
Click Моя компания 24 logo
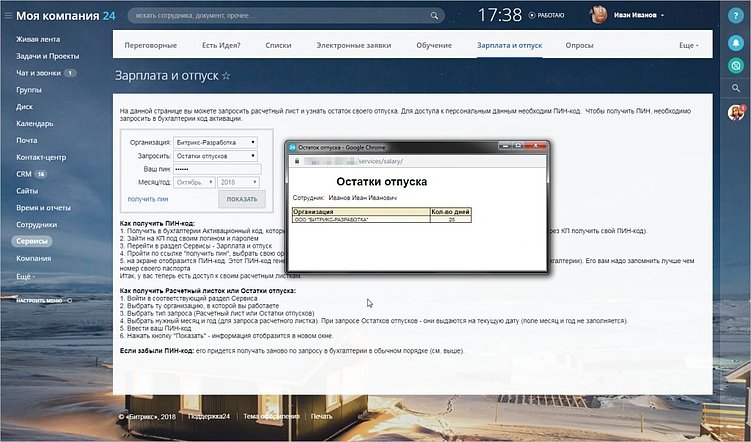pos(66,16)
